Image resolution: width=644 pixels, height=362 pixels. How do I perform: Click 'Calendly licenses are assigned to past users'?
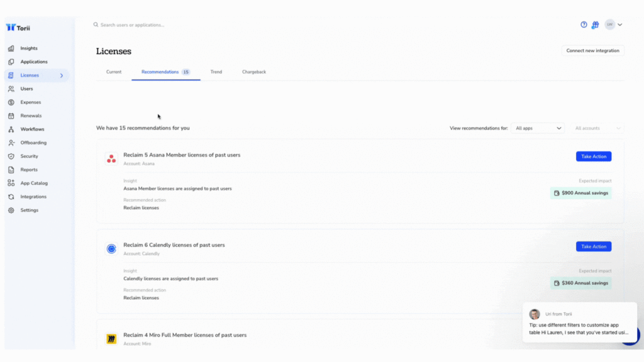pyautogui.click(x=171, y=278)
